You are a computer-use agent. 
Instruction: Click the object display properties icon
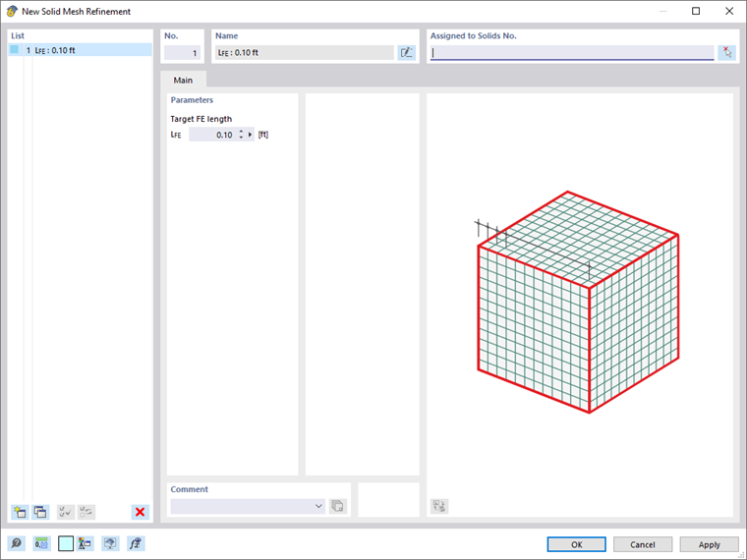point(86,543)
